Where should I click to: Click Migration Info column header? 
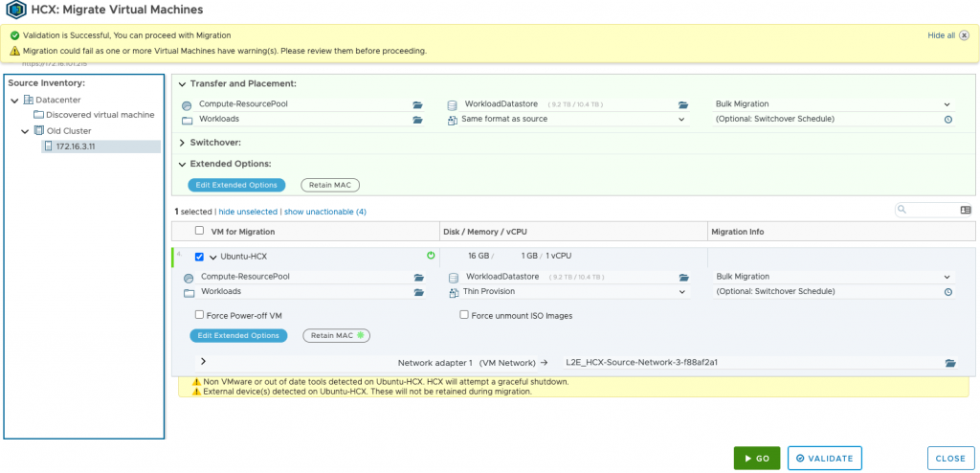click(x=738, y=232)
